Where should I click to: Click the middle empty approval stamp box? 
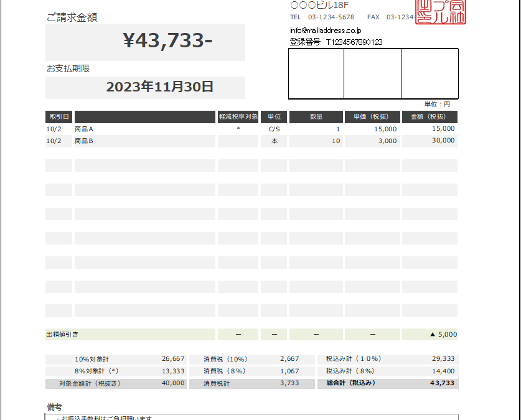pyautogui.click(x=372, y=73)
